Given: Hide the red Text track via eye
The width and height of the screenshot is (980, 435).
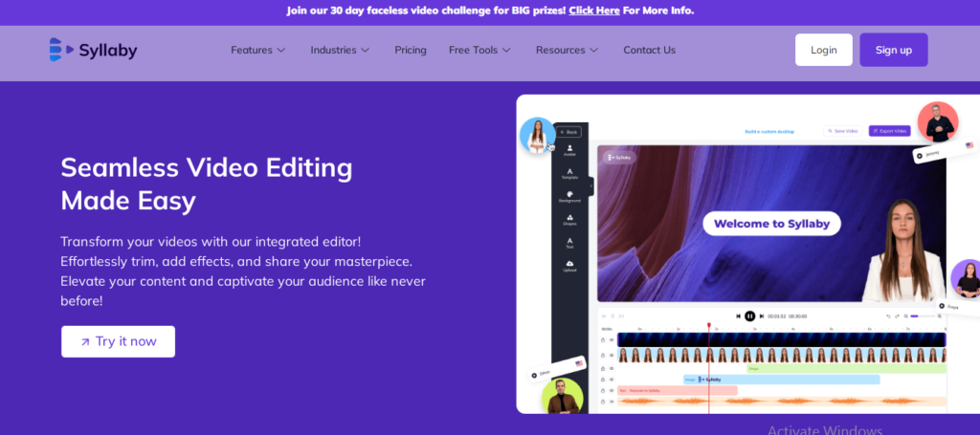Looking at the screenshot, I should [612, 391].
